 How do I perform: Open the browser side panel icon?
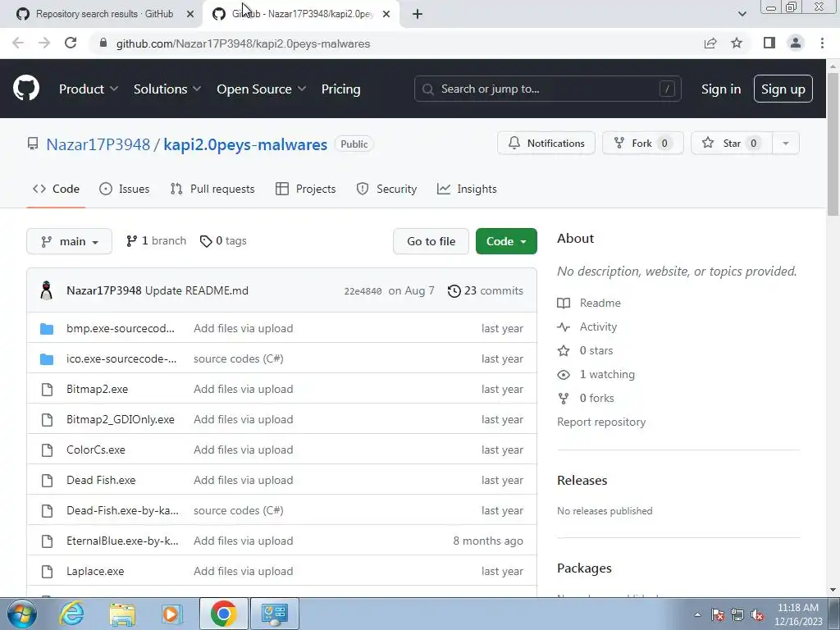(x=769, y=43)
